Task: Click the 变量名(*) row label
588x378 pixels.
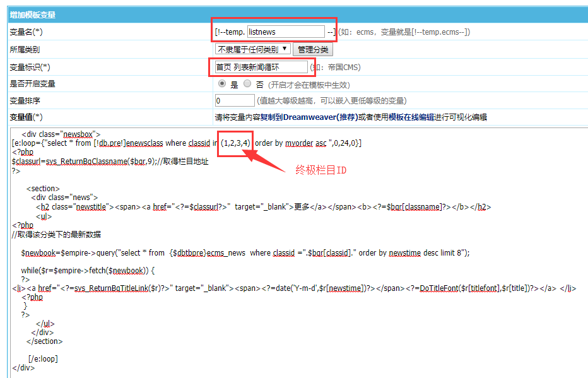Action: (26, 32)
